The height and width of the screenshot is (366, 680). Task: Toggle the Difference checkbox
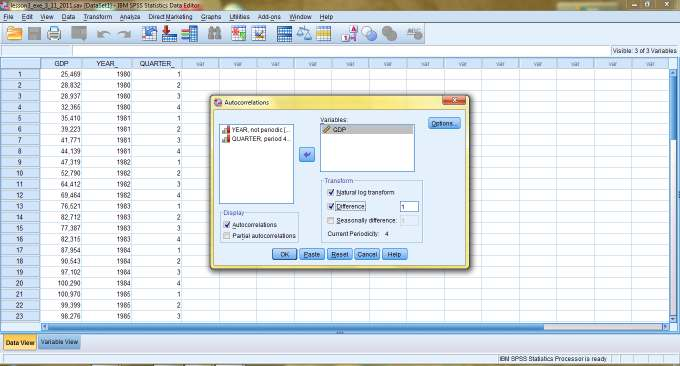pos(331,206)
